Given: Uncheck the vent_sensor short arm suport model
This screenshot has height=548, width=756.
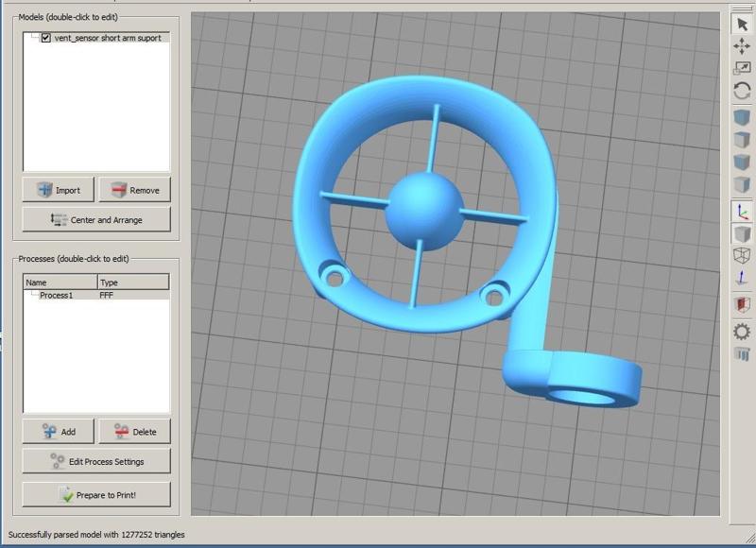Looking at the screenshot, I should tap(45, 38).
